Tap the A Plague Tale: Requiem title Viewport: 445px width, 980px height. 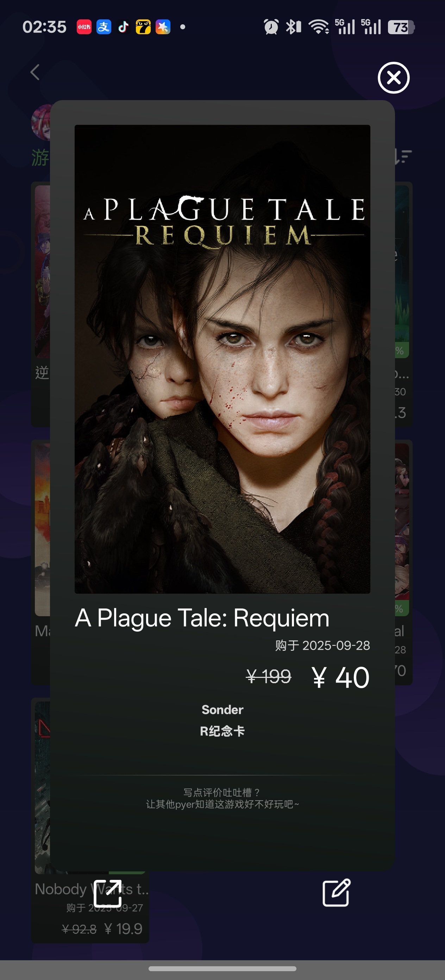pos(202,618)
